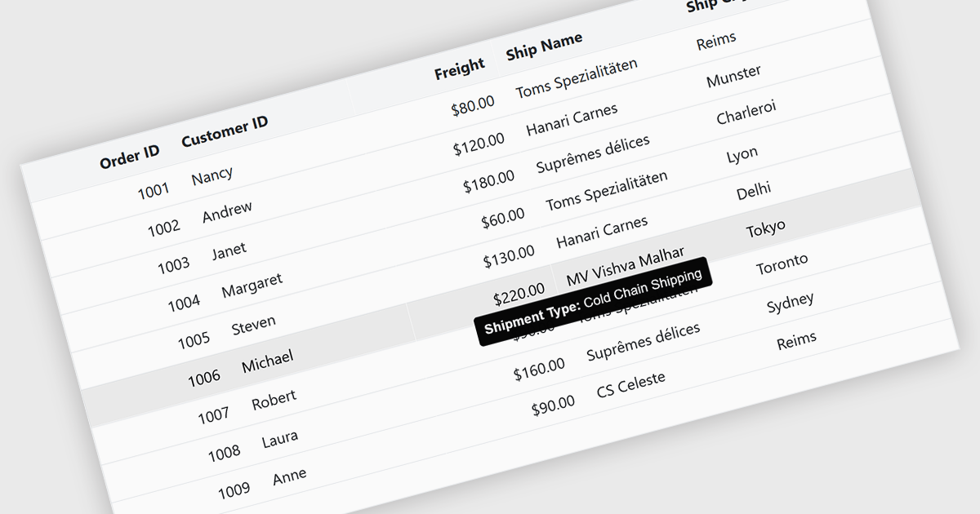Image resolution: width=980 pixels, height=514 pixels.
Task: Sort by the Order ID column header
Action: pos(129,157)
